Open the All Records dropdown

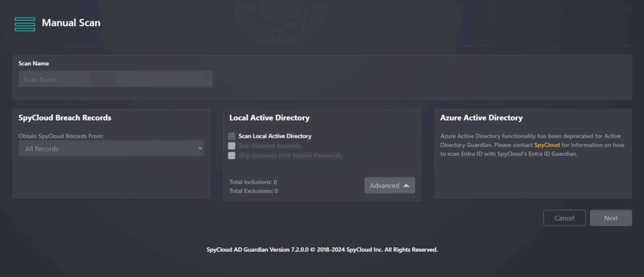click(111, 148)
